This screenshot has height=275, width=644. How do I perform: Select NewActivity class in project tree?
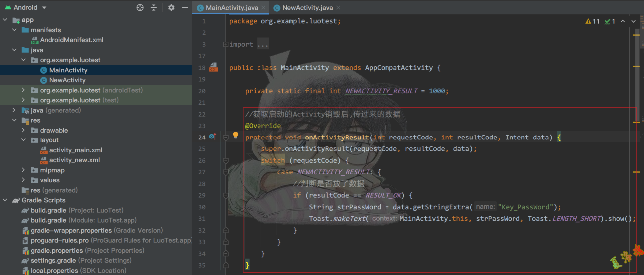point(67,80)
